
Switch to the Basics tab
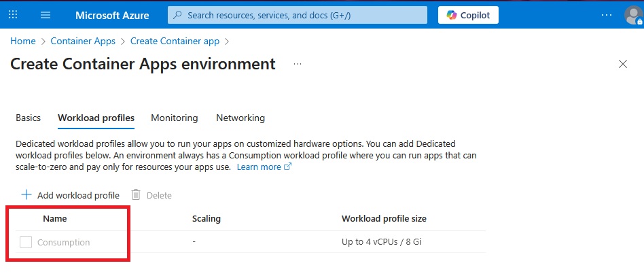[29, 118]
